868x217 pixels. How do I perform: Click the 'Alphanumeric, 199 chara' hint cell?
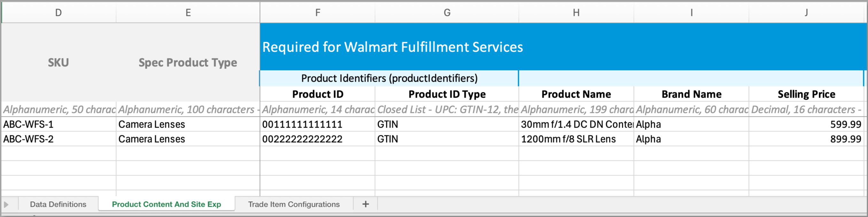576,109
